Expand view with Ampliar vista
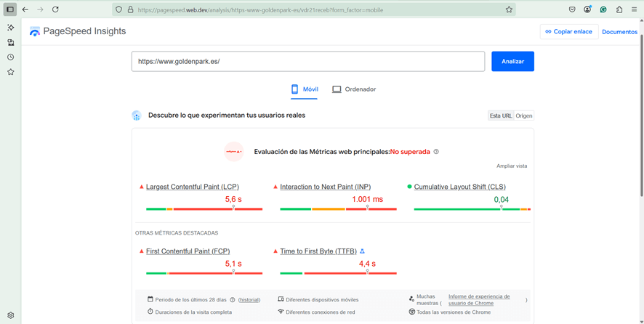 (512, 166)
